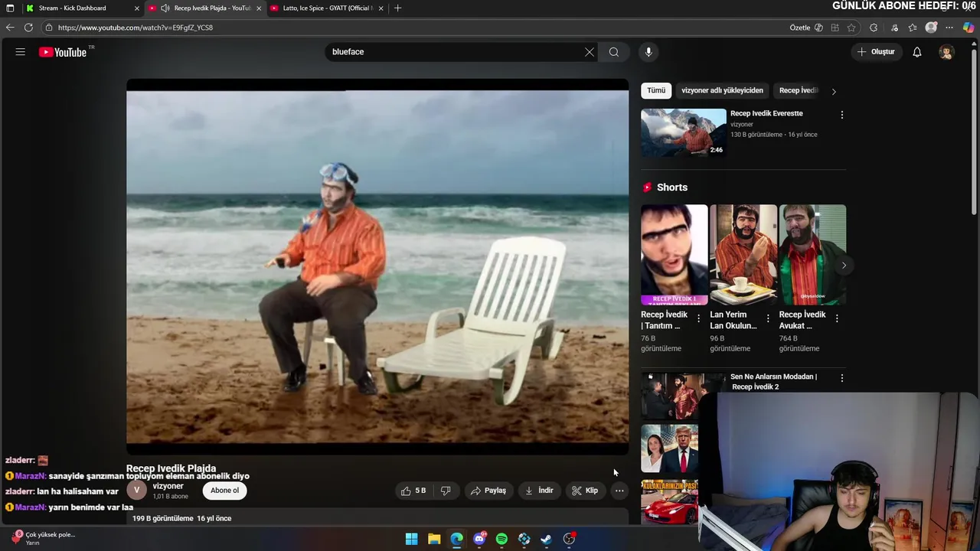The height and width of the screenshot is (551, 980).
Task: Click the video player area
Action: coord(377,266)
